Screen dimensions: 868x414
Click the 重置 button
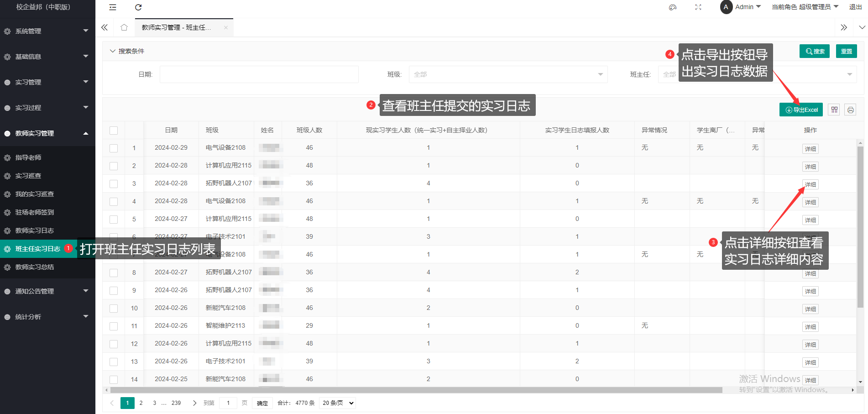(x=846, y=51)
